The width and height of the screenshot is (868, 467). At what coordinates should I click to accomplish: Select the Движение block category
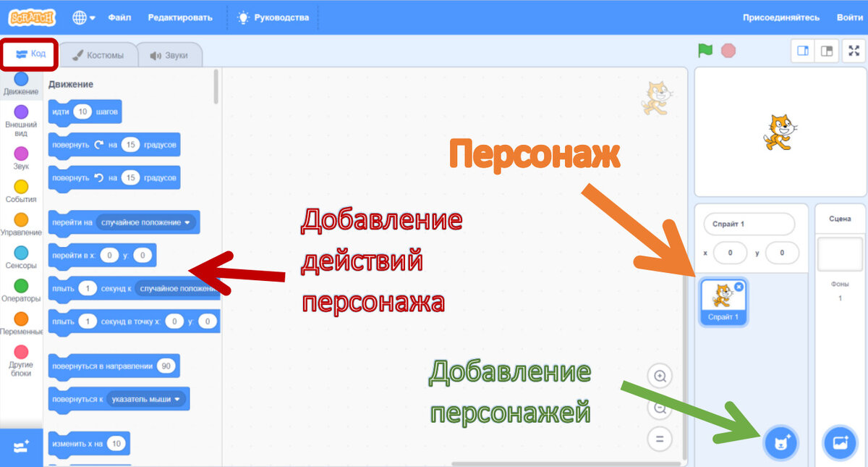point(22,84)
